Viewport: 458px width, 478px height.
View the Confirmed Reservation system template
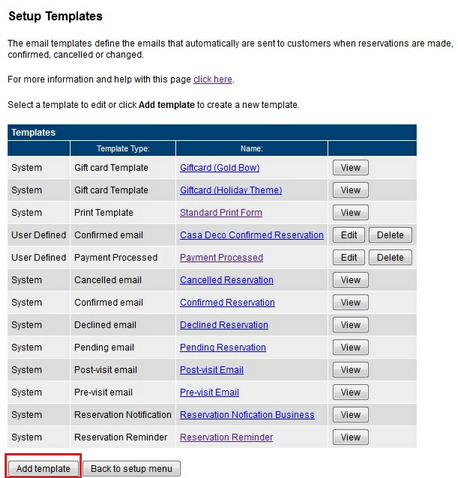click(x=350, y=302)
